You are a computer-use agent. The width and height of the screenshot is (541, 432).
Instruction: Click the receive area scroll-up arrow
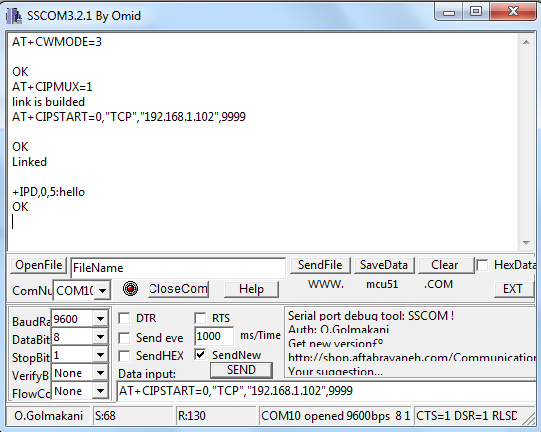click(x=526, y=42)
